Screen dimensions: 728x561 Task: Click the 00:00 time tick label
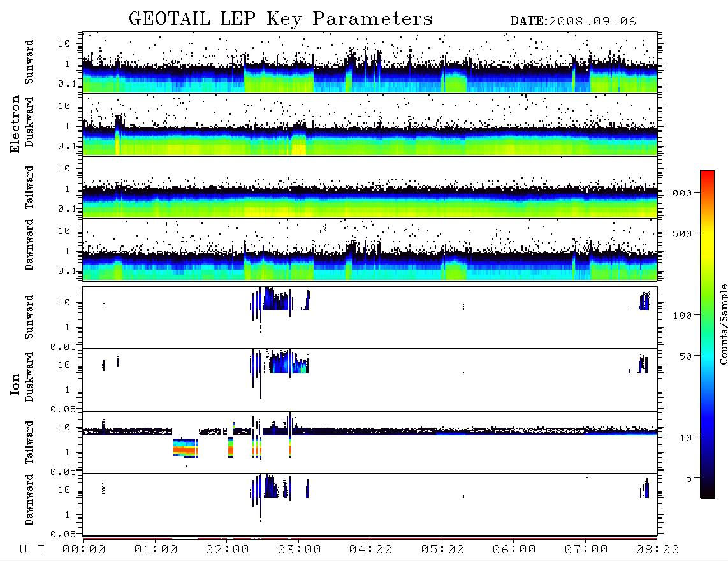pos(84,550)
